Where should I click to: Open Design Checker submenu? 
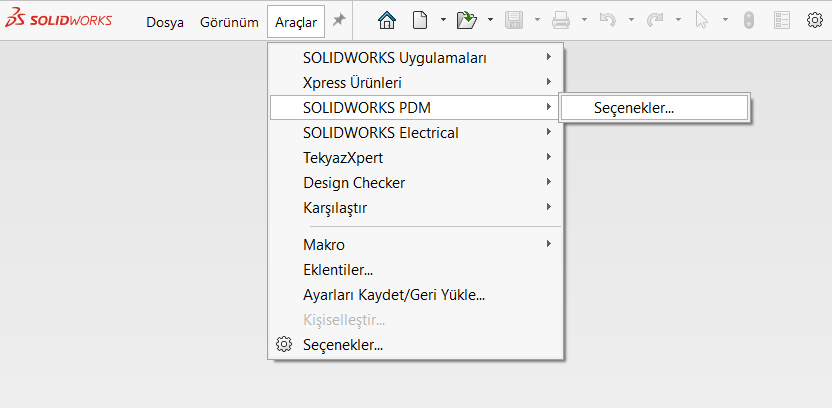(415, 183)
